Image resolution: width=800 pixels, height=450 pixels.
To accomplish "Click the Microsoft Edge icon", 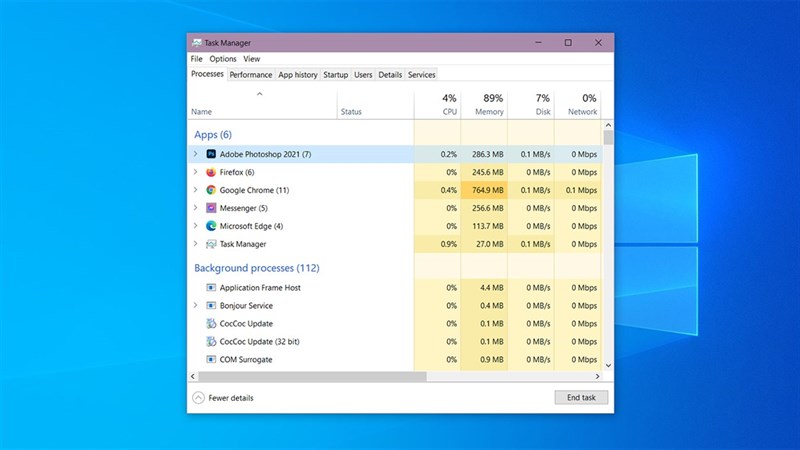I will point(211,226).
